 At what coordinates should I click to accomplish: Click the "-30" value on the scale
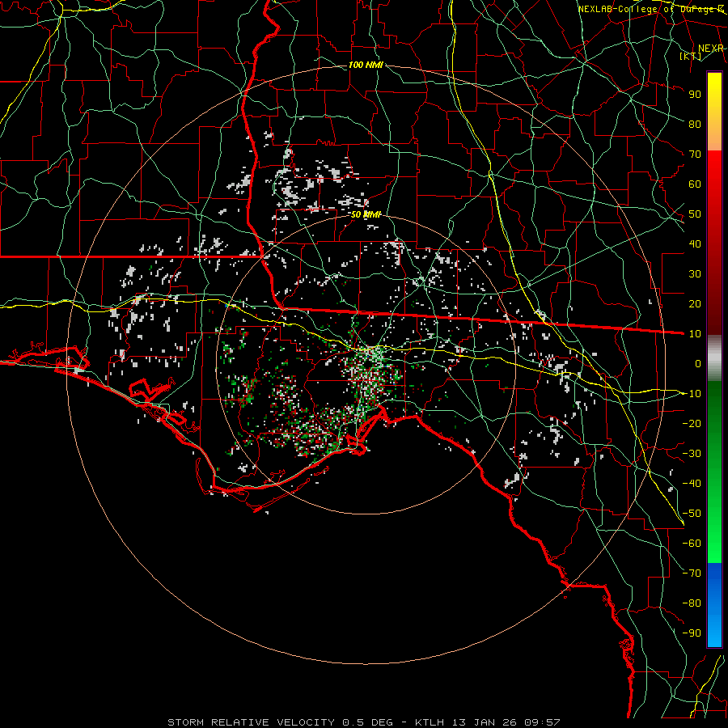click(x=692, y=454)
